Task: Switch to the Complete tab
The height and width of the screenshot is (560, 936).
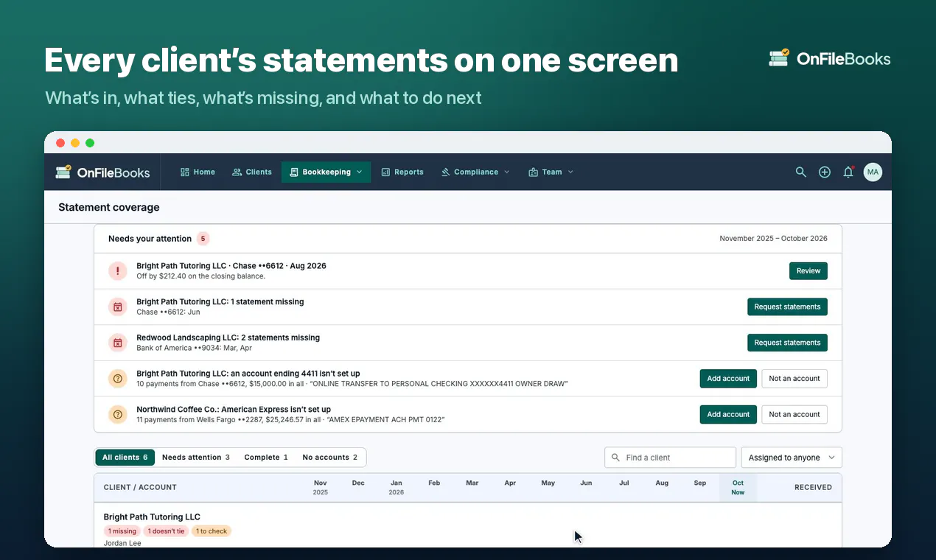Action: point(266,458)
